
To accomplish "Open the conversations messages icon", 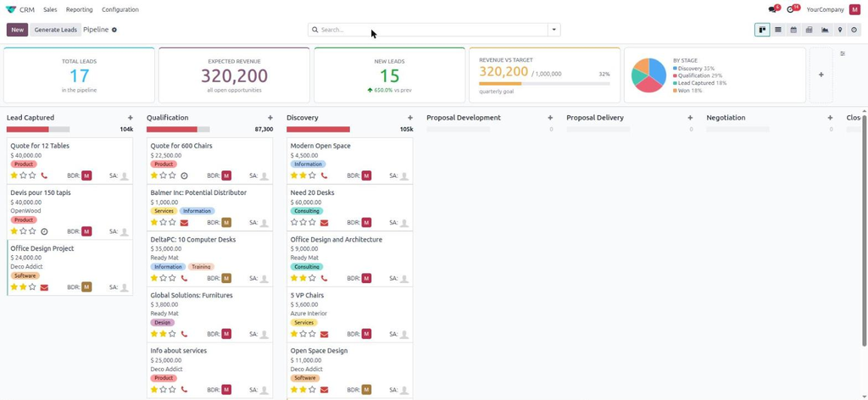I will 773,9.
